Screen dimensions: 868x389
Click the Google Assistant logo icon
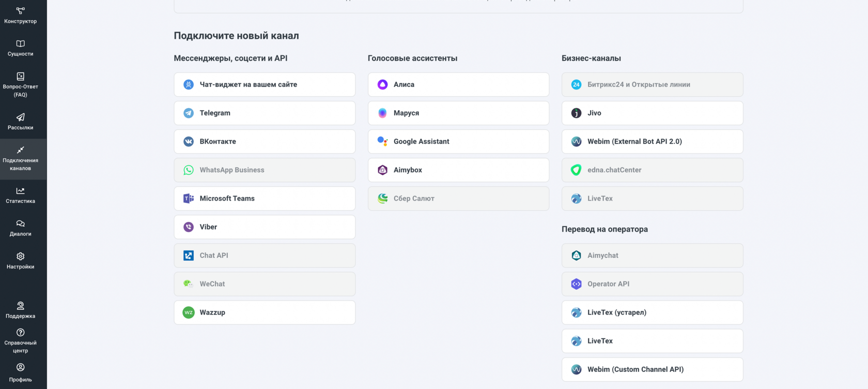382,141
